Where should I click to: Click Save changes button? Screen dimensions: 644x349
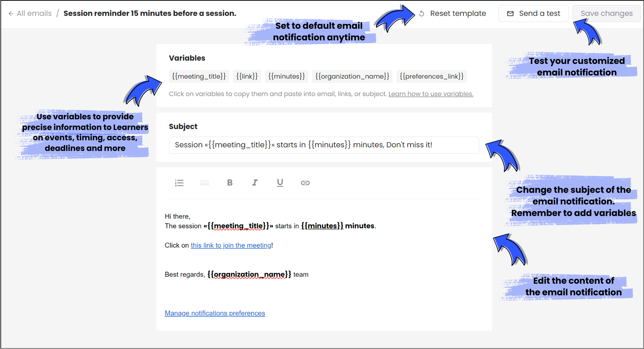click(606, 13)
